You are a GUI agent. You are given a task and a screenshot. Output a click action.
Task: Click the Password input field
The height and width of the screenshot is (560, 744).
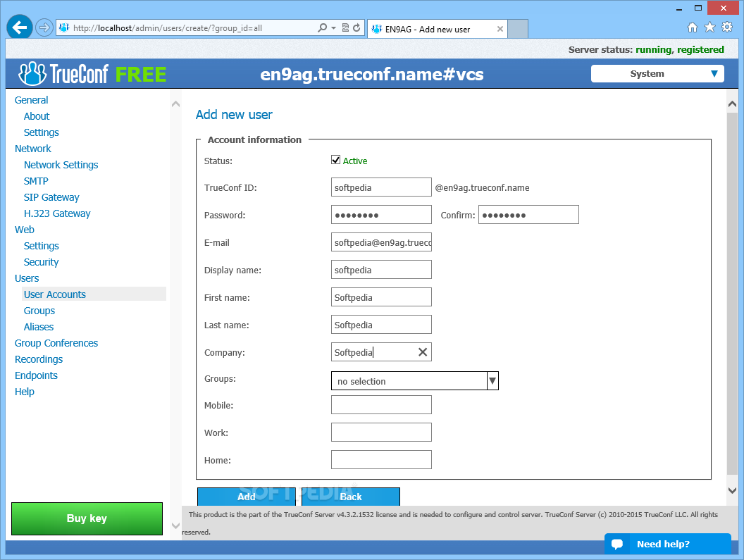[x=381, y=215]
